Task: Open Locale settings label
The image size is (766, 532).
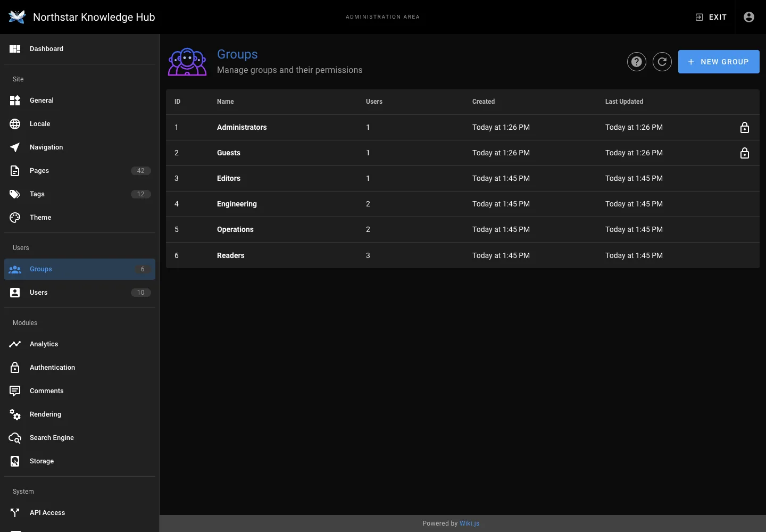Action: 40,124
